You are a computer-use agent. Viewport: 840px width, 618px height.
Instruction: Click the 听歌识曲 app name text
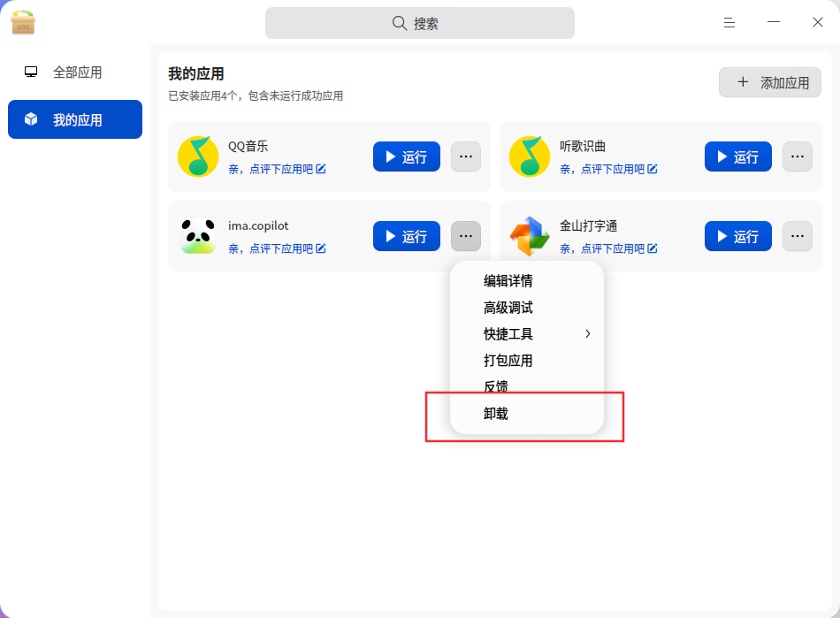coord(583,146)
